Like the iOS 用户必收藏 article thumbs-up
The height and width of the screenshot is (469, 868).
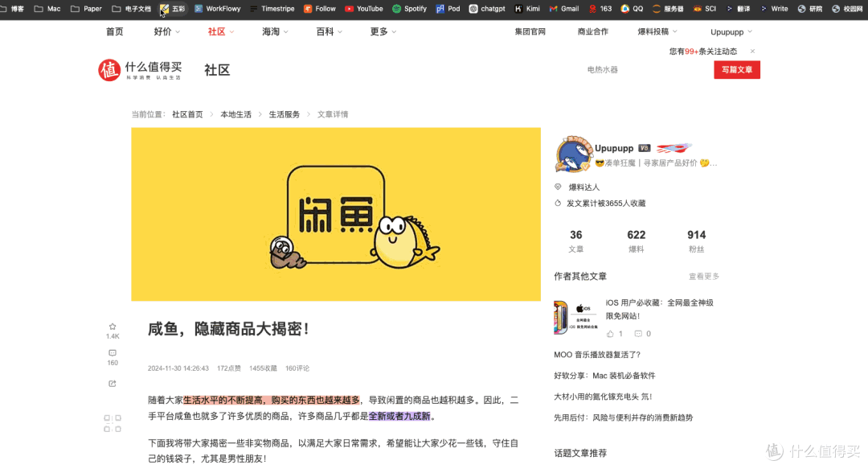[610, 334]
